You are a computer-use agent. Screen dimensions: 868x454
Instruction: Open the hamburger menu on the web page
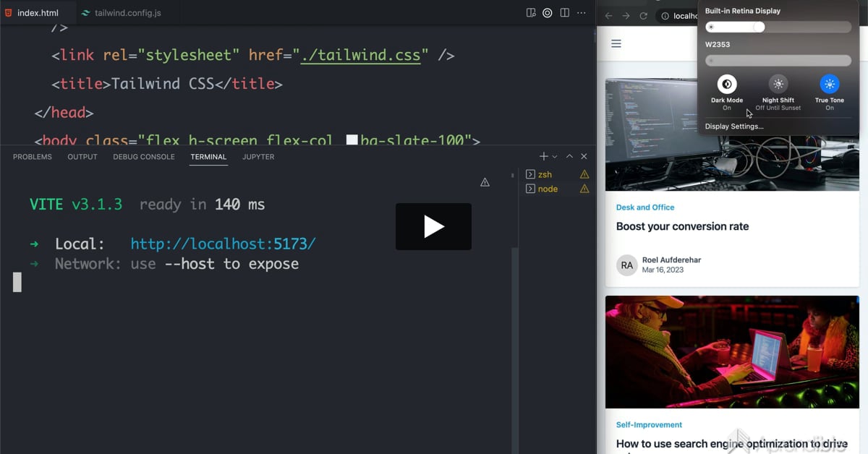point(616,43)
